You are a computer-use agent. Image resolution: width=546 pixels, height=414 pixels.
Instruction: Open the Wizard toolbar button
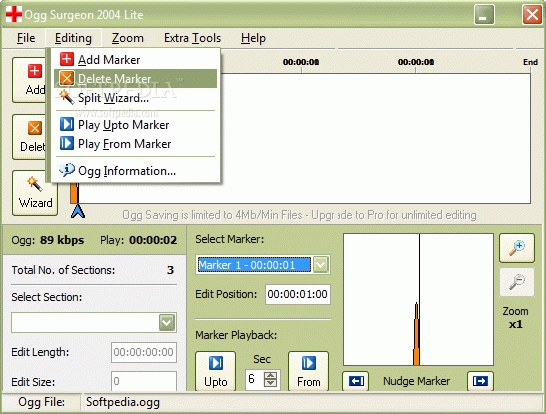tap(35, 193)
